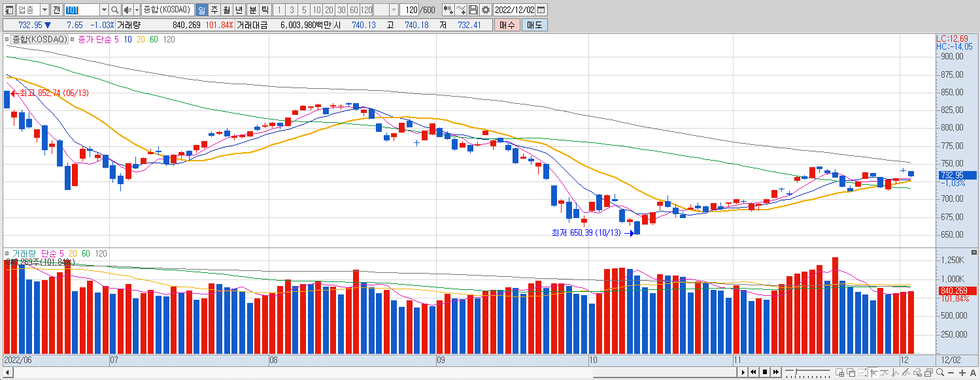Click the 종합(KOSDAQ) chart label

coord(40,39)
